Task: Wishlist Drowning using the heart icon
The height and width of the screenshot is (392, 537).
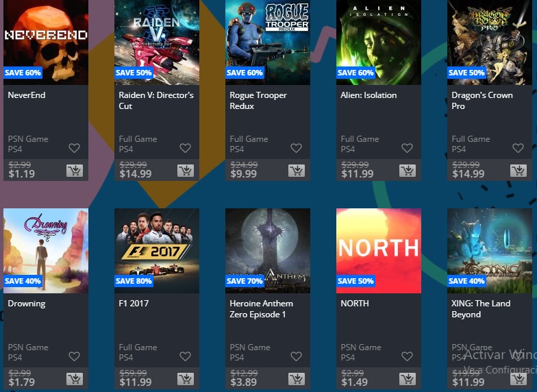Action: (x=74, y=356)
